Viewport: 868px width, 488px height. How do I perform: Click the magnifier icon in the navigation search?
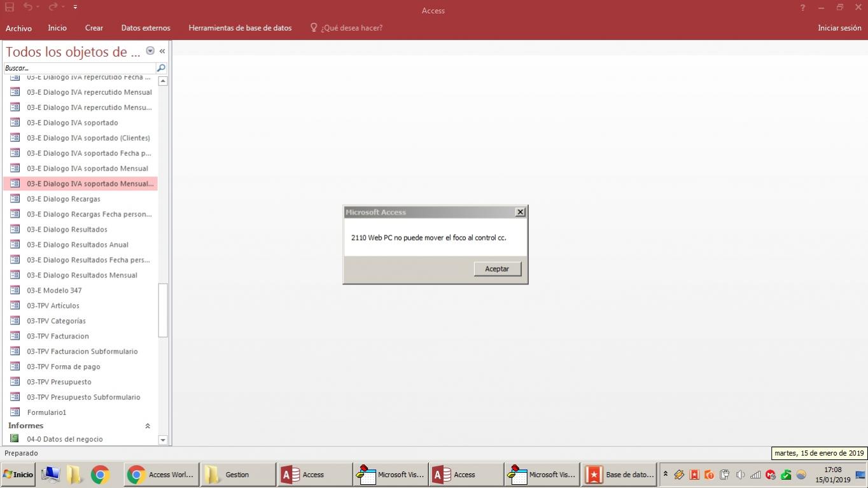tap(161, 68)
